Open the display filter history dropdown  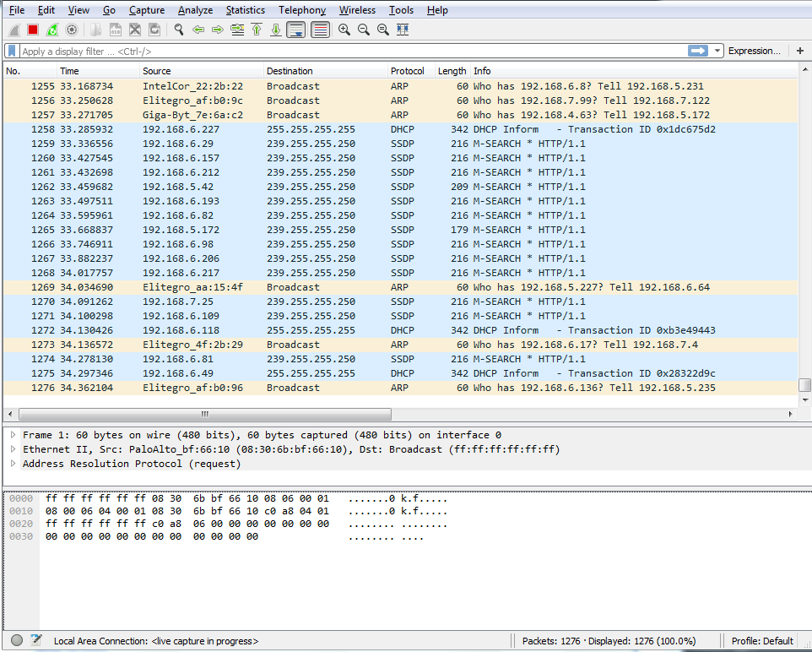718,52
